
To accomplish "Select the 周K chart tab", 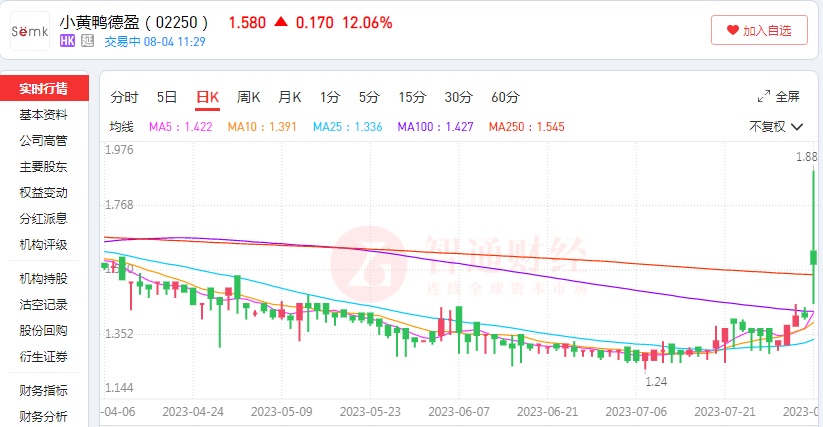I will [248, 97].
